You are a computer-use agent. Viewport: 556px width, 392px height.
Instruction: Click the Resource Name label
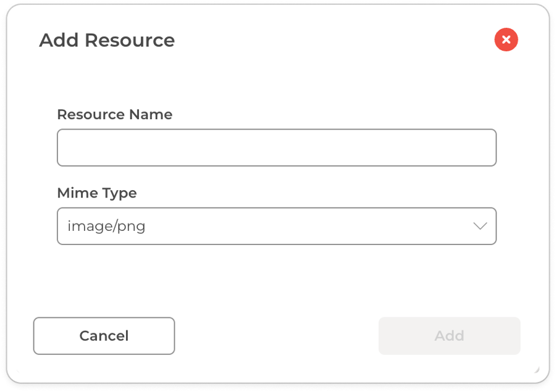(x=114, y=115)
